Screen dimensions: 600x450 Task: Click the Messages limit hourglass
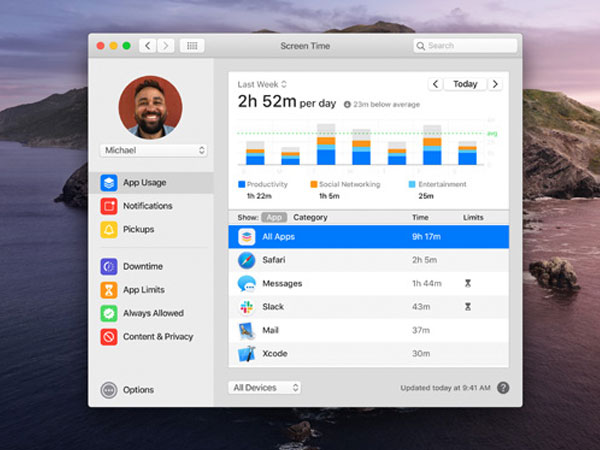468,283
